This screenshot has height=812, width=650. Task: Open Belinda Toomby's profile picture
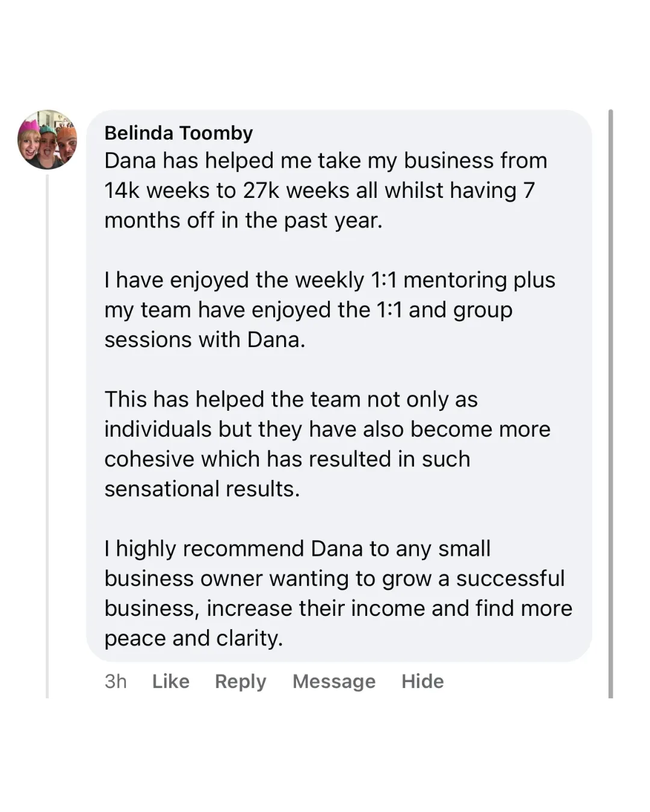48,140
